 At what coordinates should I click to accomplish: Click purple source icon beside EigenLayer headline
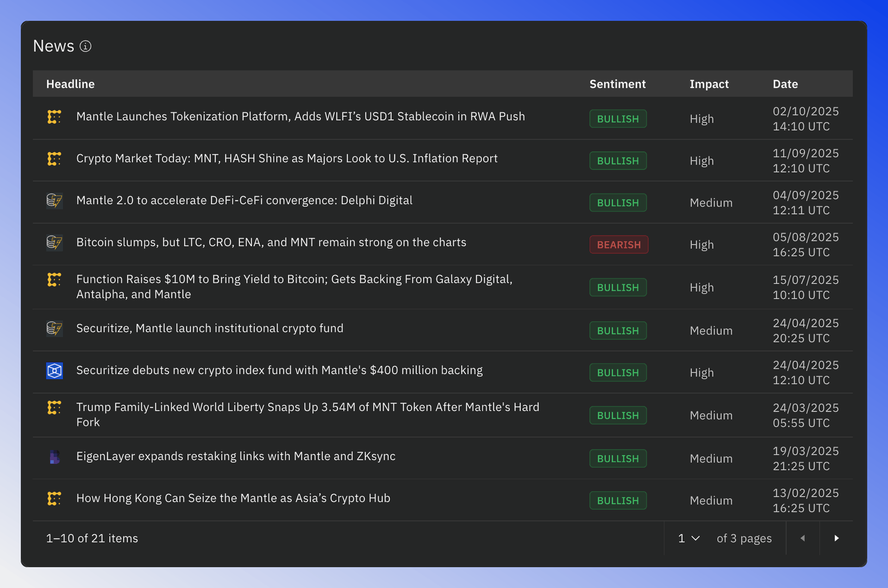(55, 457)
